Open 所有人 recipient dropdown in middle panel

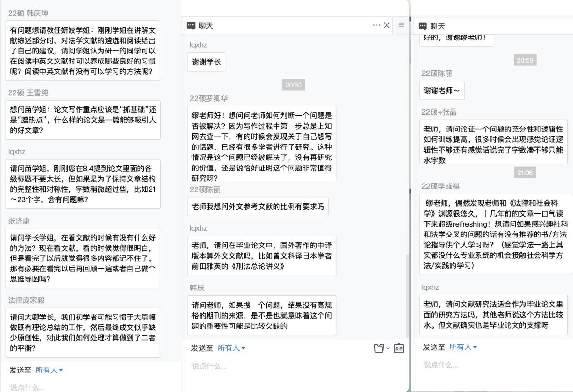[231, 348]
